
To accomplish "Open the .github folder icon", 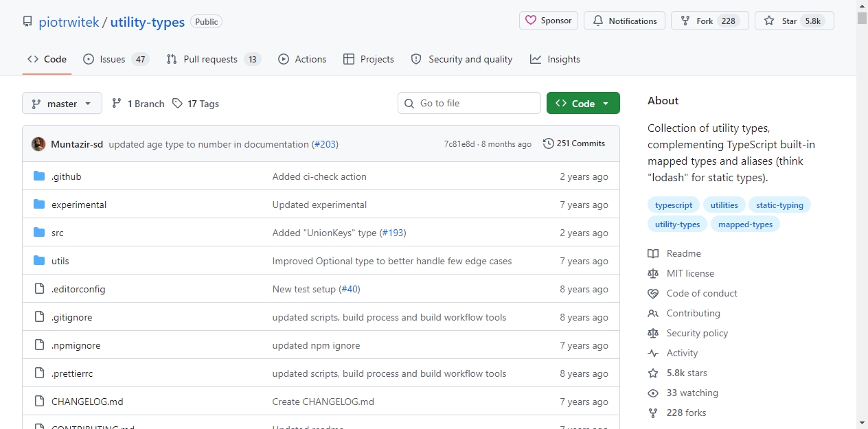I will coord(39,176).
